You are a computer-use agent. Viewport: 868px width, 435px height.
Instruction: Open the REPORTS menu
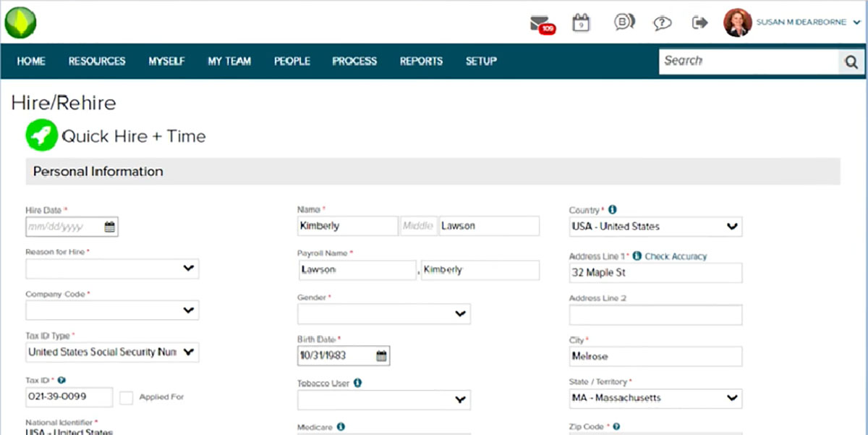click(x=421, y=62)
